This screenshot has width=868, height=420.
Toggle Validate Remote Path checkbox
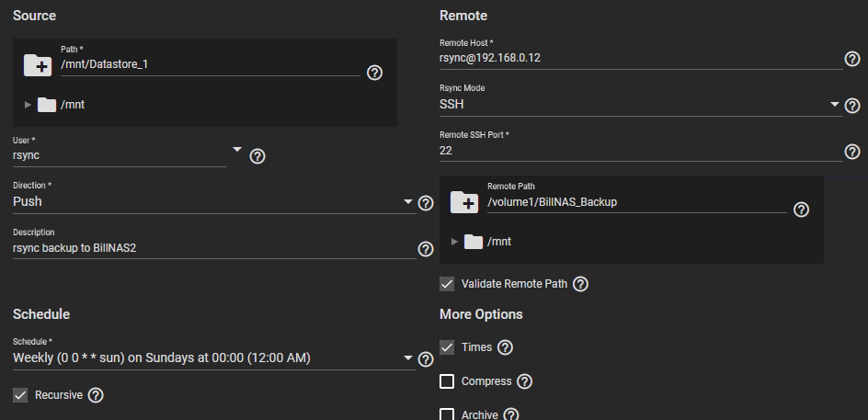point(447,284)
